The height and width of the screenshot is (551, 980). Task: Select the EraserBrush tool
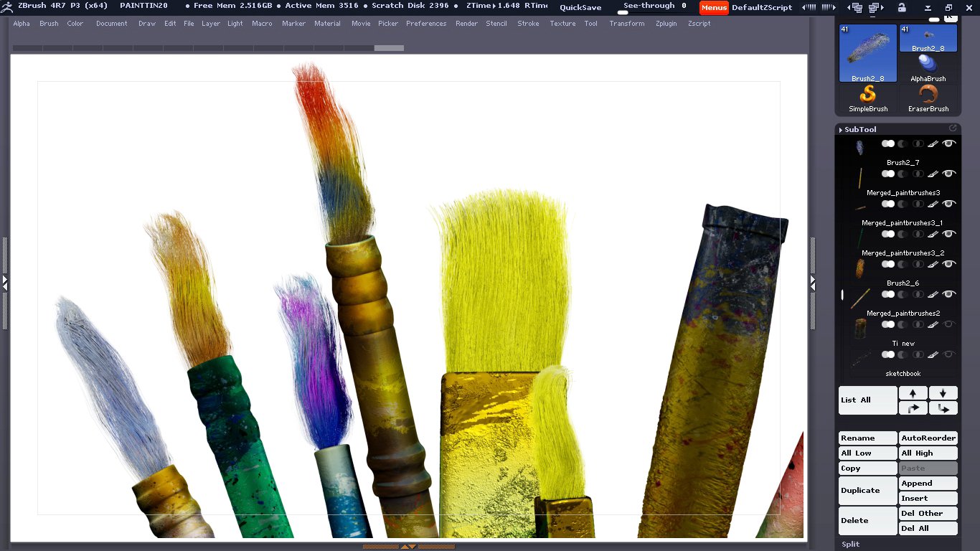tap(928, 98)
